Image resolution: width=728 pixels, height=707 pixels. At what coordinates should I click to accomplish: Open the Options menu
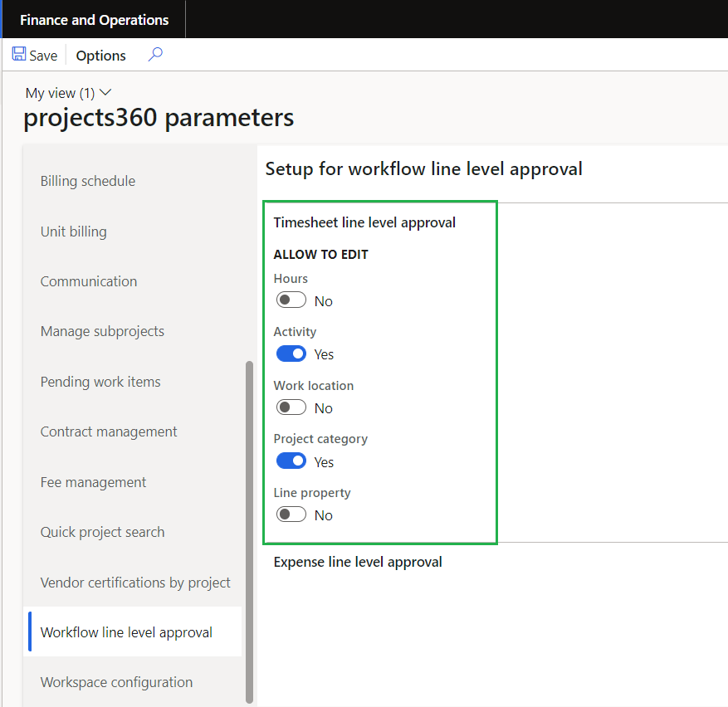(101, 56)
